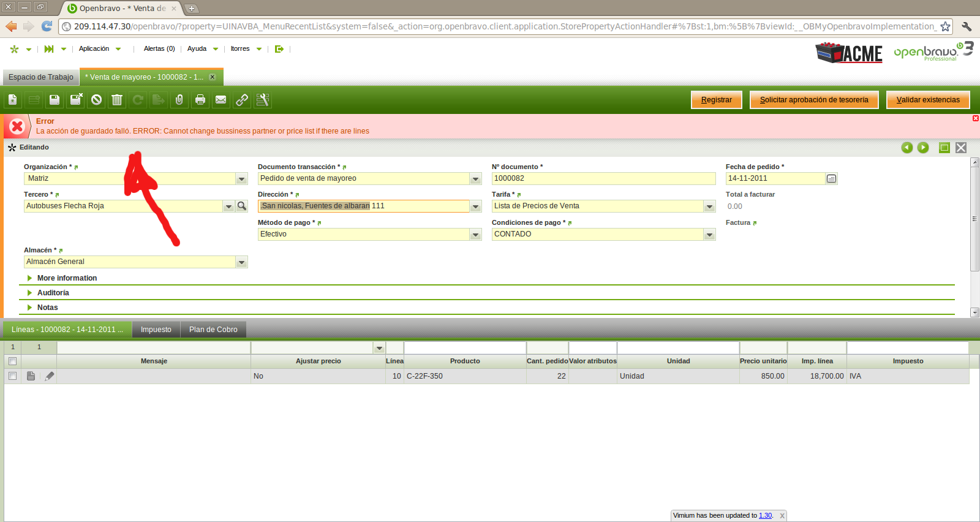The width and height of the screenshot is (980, 522).
Task: Click the trash delete record icon
Action: pyautogui.click(x=117, y=100)
